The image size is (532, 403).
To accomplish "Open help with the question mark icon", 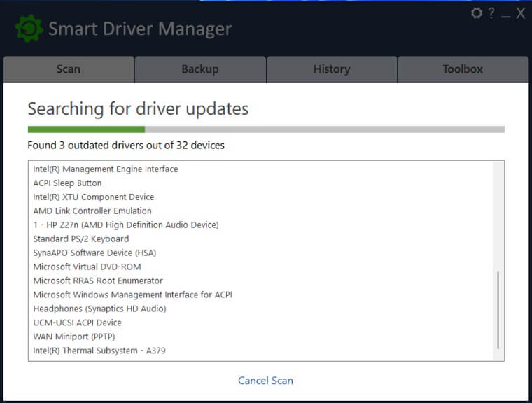I will 491,13.
